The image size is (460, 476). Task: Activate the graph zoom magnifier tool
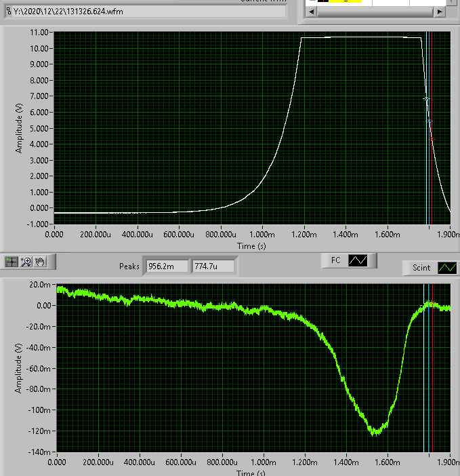click(26, 262)
